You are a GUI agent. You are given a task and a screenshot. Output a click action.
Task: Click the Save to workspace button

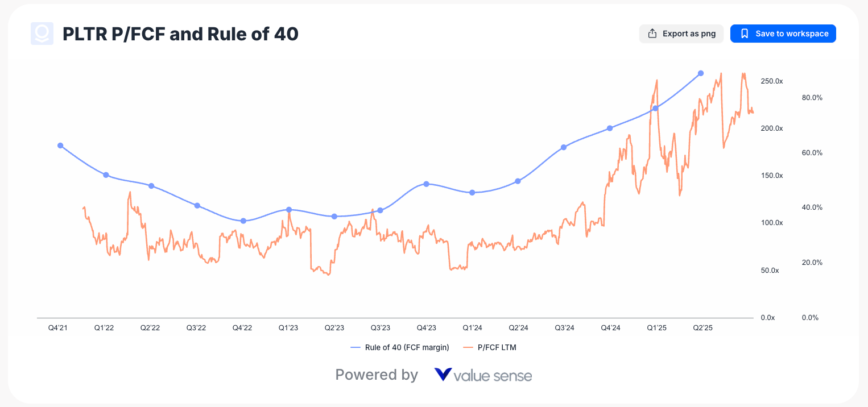point(783,34)
